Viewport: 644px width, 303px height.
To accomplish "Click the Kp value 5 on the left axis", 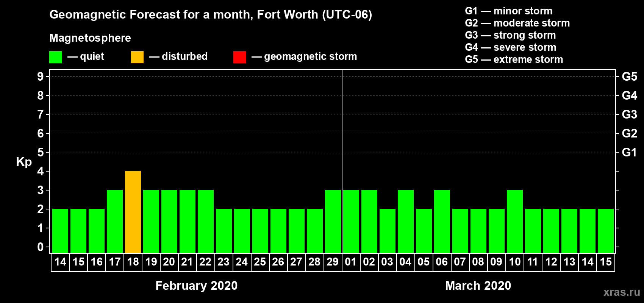I will (x=41, y=152).
